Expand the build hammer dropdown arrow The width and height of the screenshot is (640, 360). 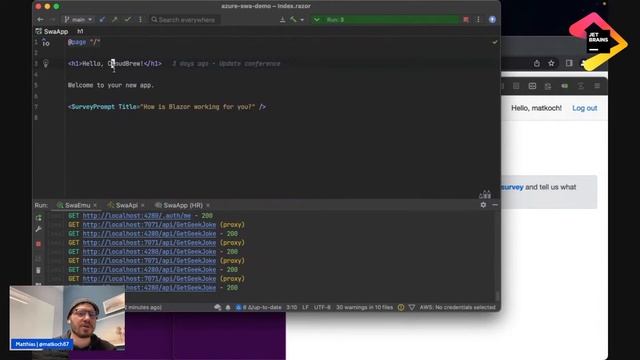[x=302, y=20]
